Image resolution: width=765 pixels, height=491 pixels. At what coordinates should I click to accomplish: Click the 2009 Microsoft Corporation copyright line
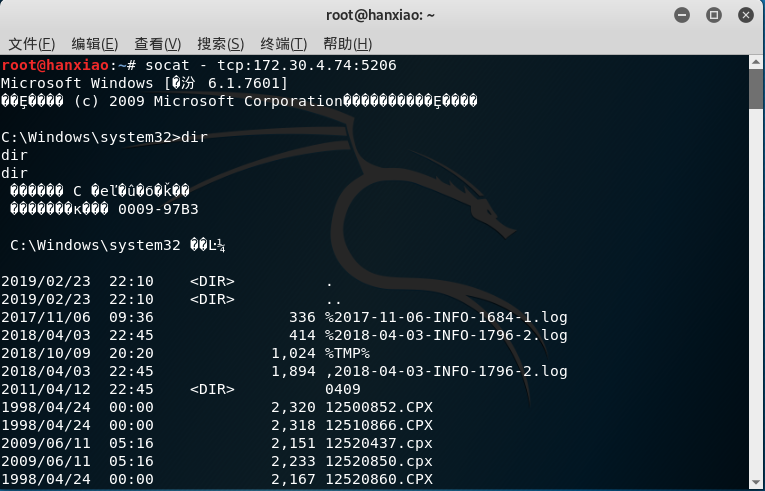point(239,102)
